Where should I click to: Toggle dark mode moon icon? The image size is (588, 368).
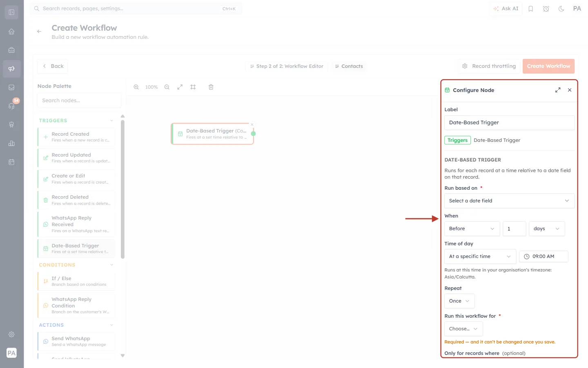tap(561, 9)
